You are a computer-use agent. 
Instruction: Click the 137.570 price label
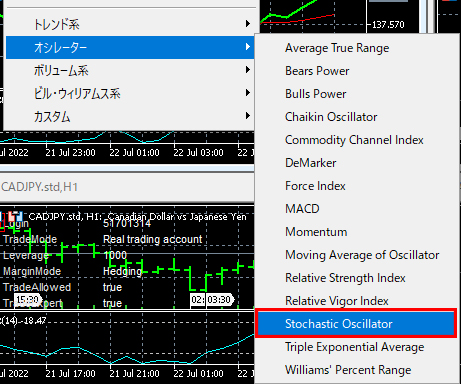click(388, 25)
